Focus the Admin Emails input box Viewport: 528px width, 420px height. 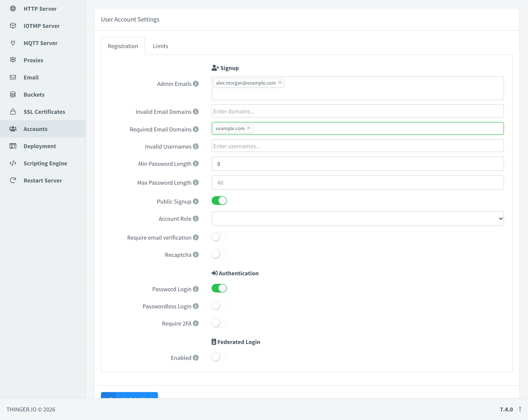[x=358, y=88]
